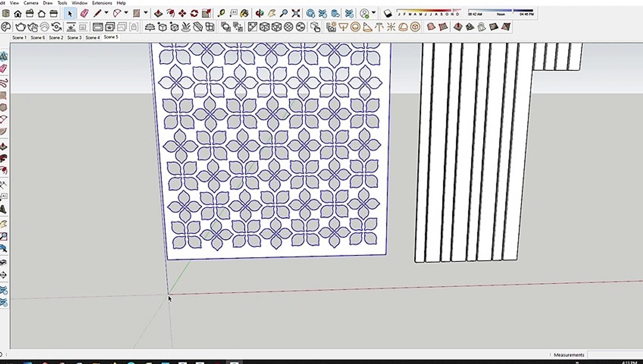Select the left sidebar Freehand tool
The width and height of the screenshot is (643, 364).
point(3,82)
